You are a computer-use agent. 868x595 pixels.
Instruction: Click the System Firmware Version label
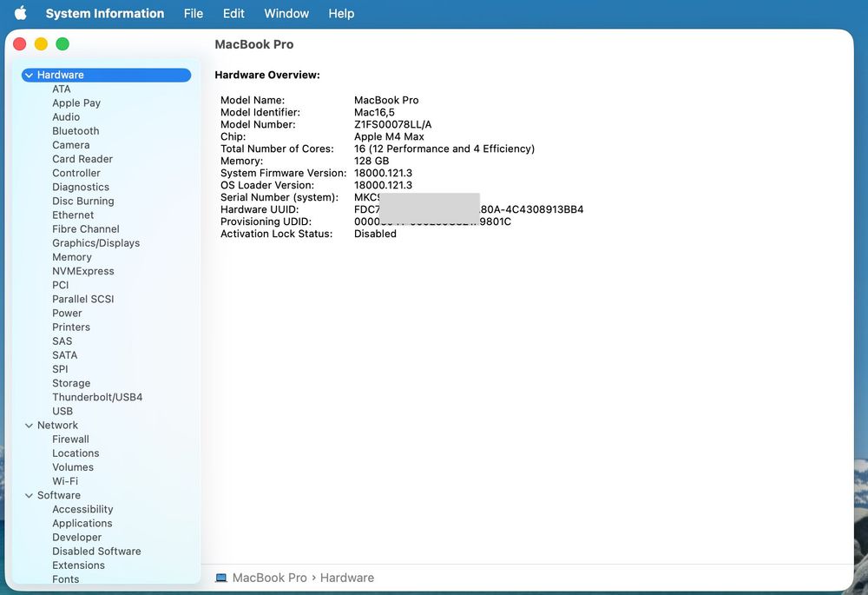(284, 174)
